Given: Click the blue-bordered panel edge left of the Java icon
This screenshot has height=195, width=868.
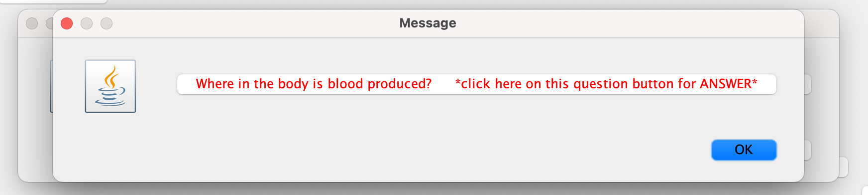Looking at the screenshot, I should (51, 86).
